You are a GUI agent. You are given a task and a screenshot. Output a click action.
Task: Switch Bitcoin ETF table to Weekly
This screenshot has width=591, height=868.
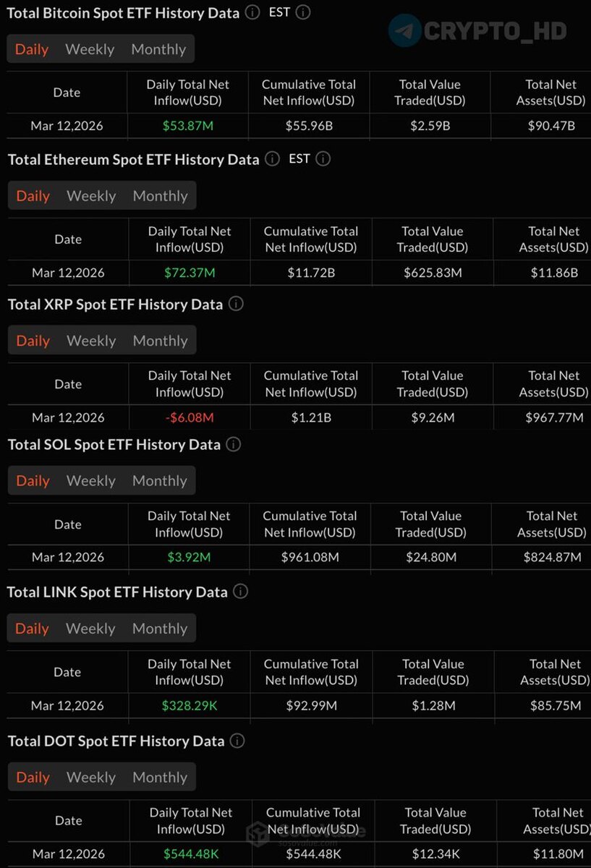(90, 49)
